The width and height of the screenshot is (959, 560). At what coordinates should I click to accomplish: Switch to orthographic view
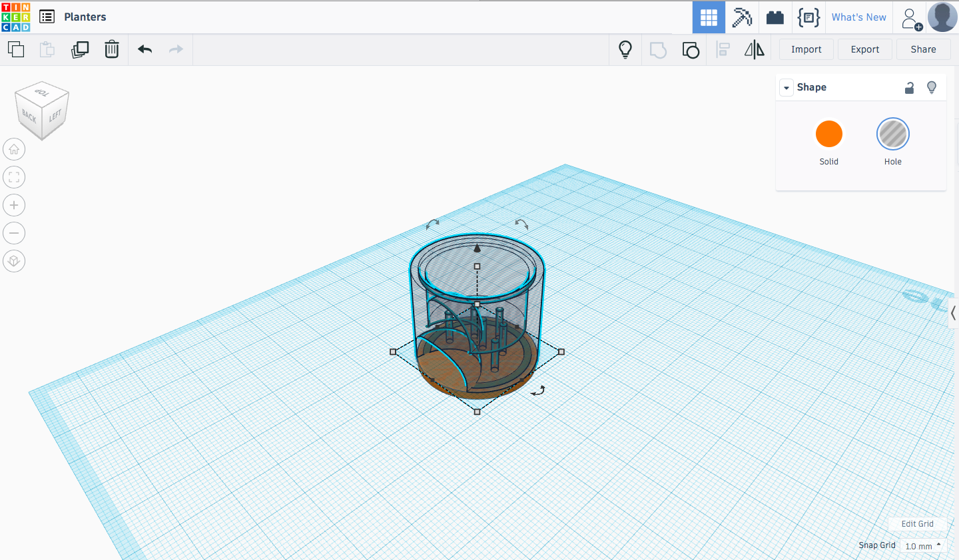14,261
